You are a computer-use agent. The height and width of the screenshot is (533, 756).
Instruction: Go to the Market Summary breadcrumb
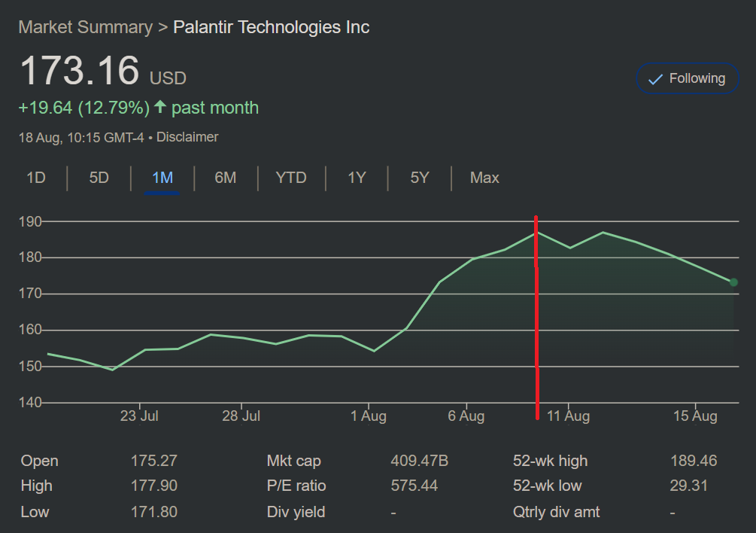coord(85,28)
